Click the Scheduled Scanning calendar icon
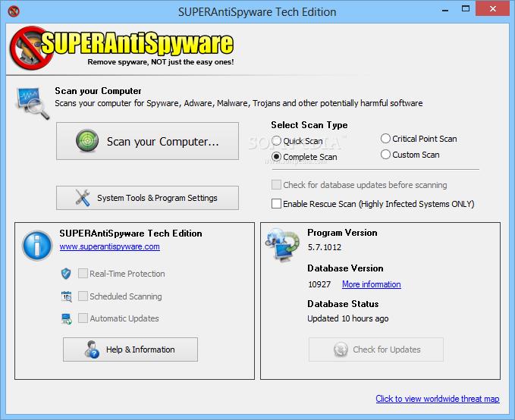Image resolution: width=515 pixels, height=420 pixels. tap(66, 296)
